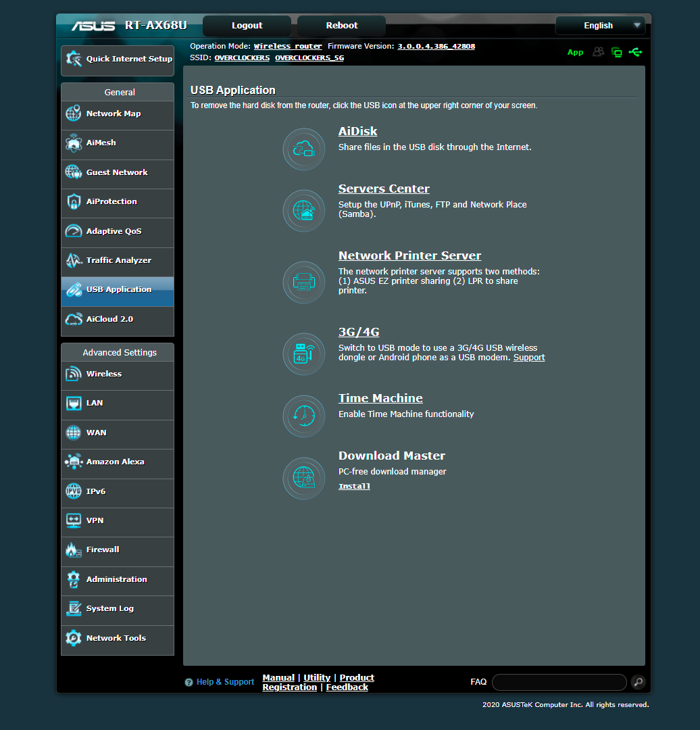Click the Network Printer Server printer icon
The image size is (700, 730).
(304, 283)
